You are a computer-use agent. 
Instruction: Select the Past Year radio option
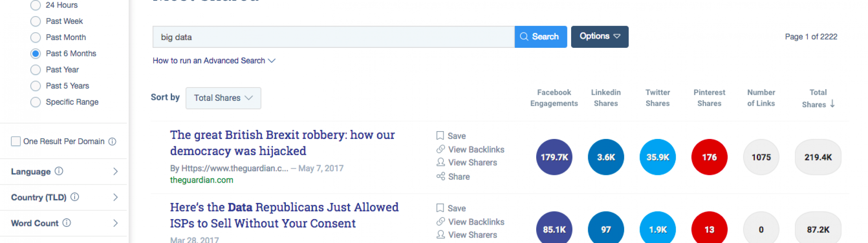click(x=36, y=70)
